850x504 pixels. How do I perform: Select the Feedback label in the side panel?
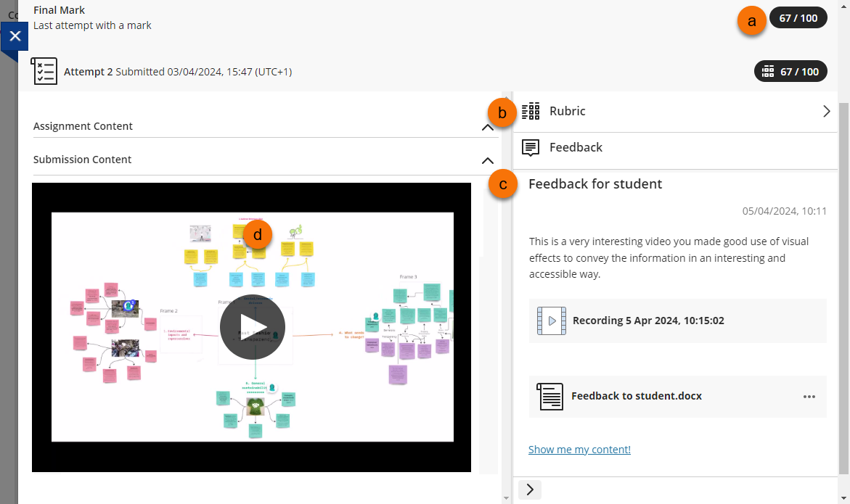(x=576, y=148)
